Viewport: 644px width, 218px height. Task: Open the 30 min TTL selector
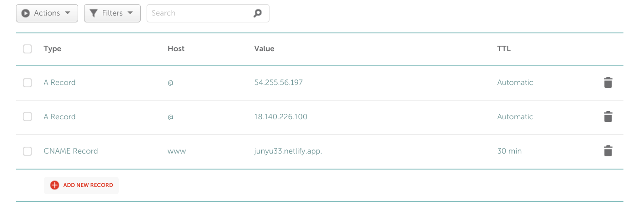(509, 151)
